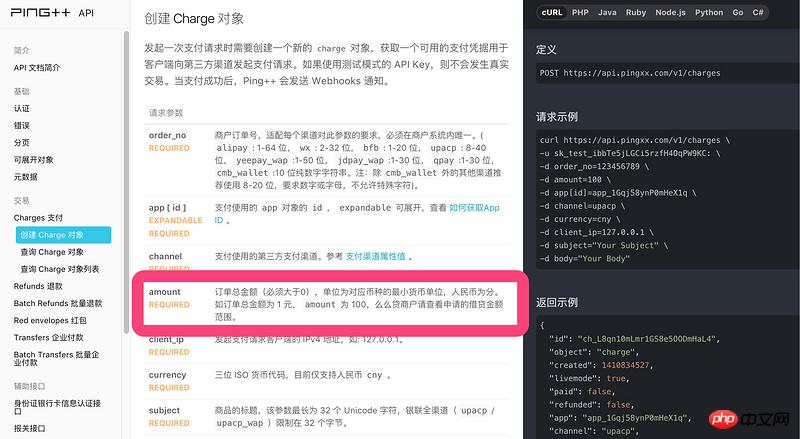Viewport: 800px width, 439px height.
Task: Click the -d channel=upacp code line
Action: click(582, 206)
